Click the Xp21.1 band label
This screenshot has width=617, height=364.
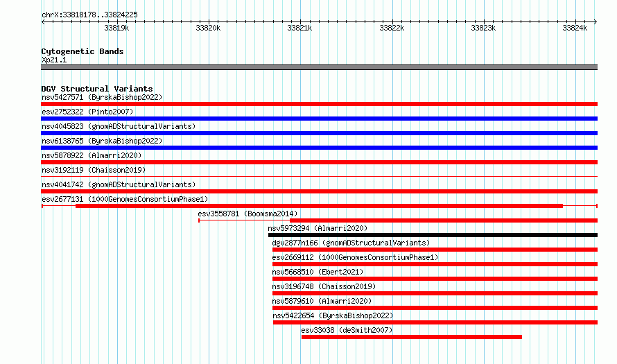(x=54, y=60)
